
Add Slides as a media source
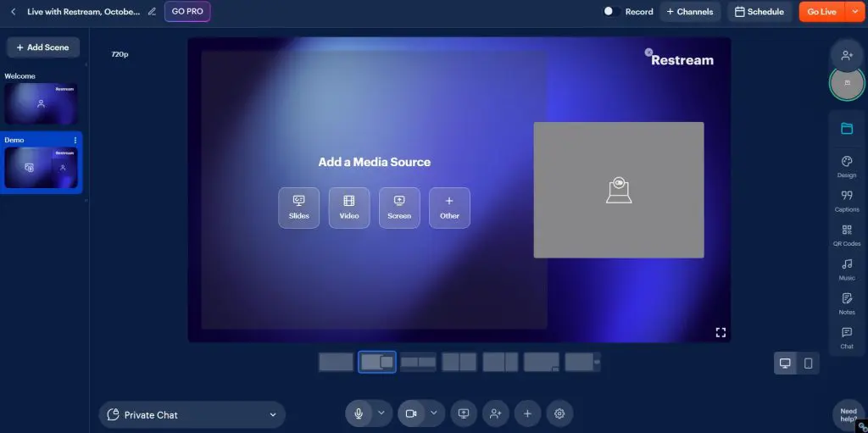coord(299,208)
